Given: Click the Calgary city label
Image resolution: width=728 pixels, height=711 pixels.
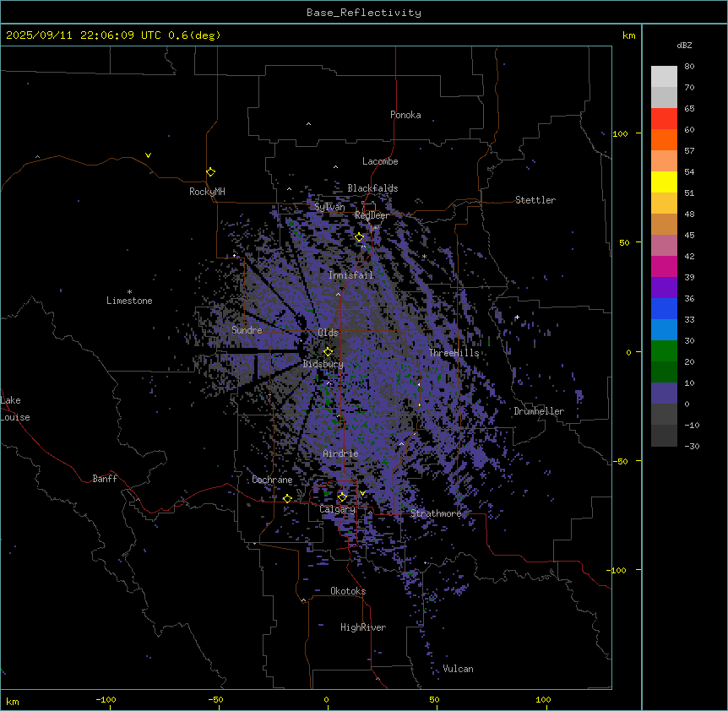Looking at the screenshot, I should pyautogui.click(x=338, y=509).
